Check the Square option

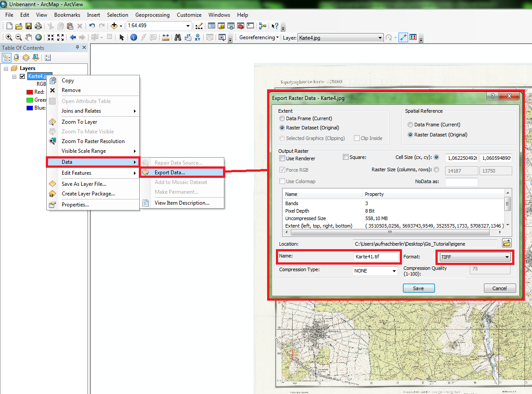tap(346, 157)
